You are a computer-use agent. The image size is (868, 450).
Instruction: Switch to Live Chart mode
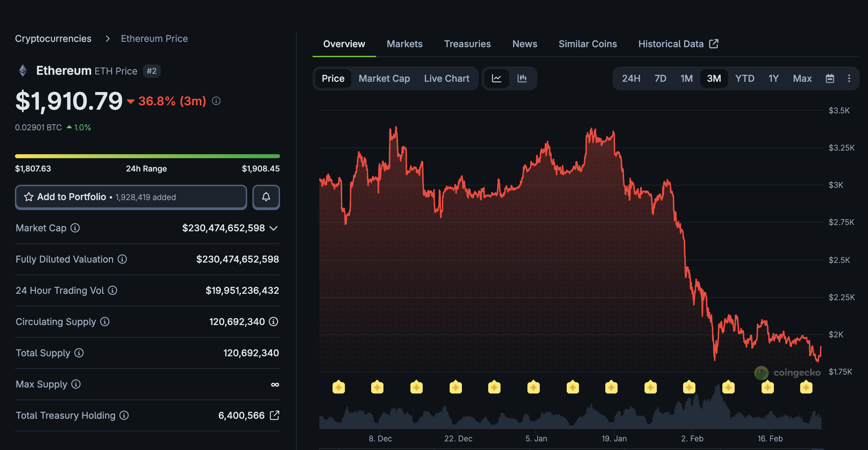tap(446, 78)
